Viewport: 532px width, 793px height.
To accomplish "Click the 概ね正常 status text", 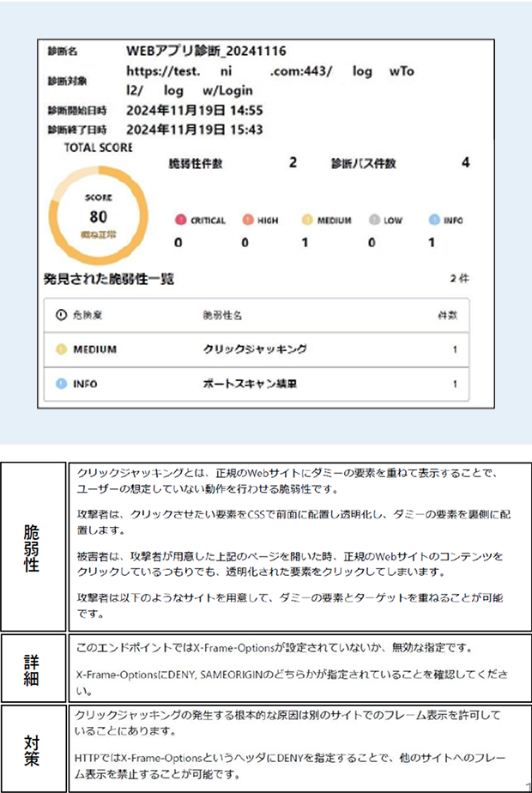I will tap(98, 235).
